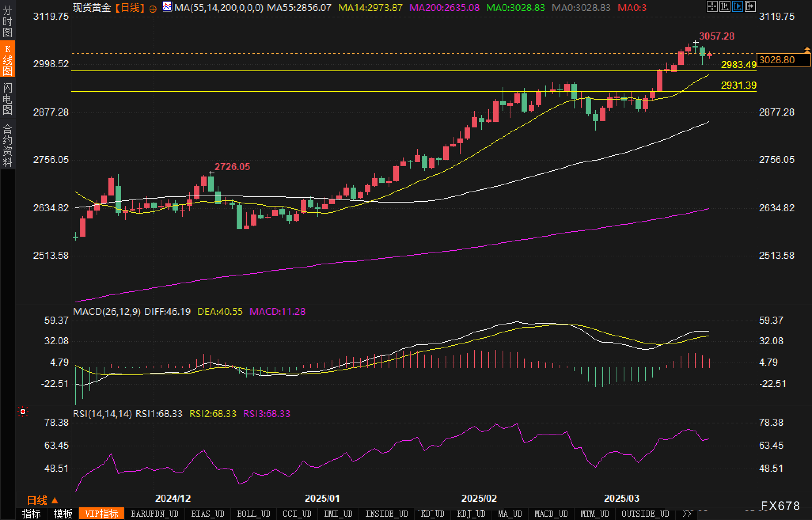Select the MACD_UD indicator tab
The image size is (812, 520).
coord(551,514)
